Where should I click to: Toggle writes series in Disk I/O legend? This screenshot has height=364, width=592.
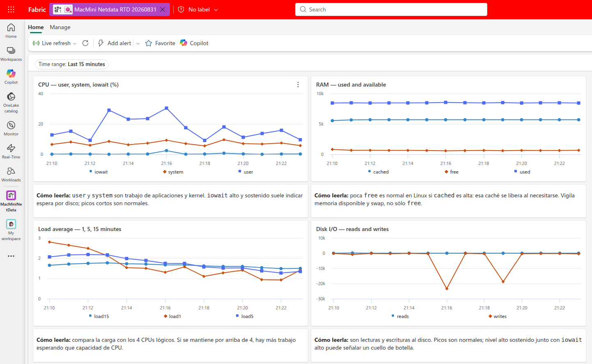point(498,316)
